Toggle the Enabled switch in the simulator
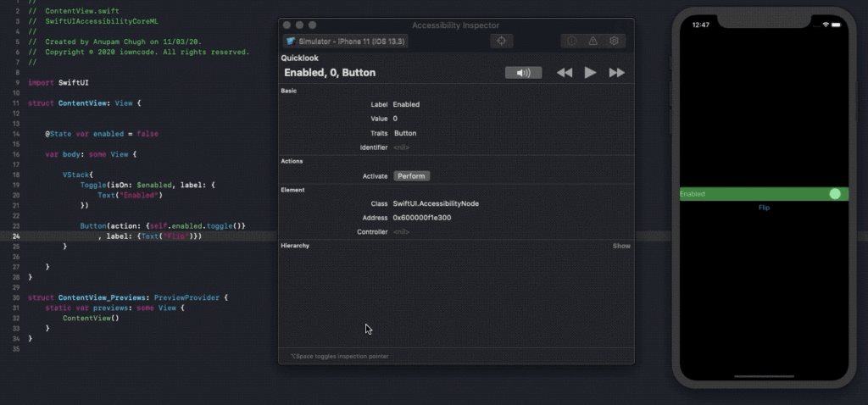The image size is (868, 405). coord(835,194)
